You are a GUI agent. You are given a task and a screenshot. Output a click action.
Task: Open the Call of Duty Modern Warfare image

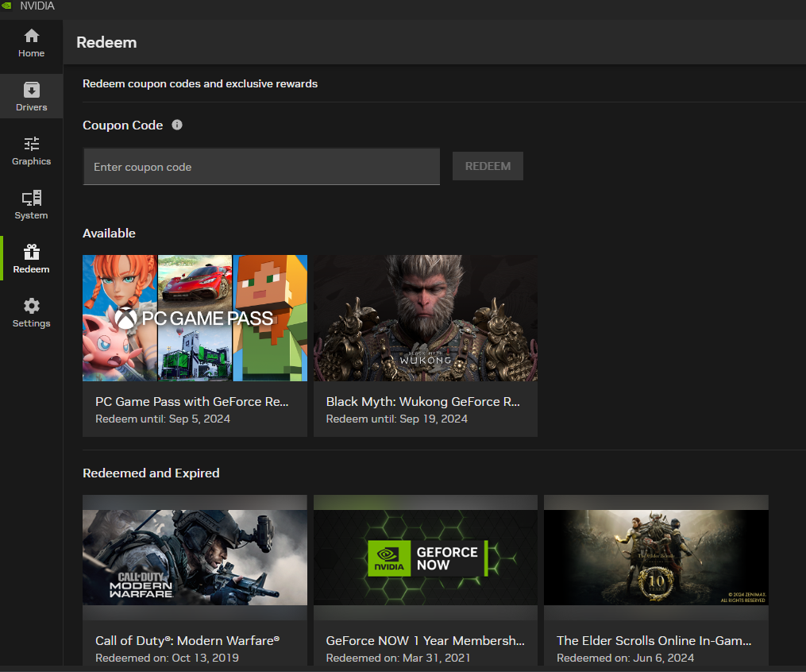195,558
